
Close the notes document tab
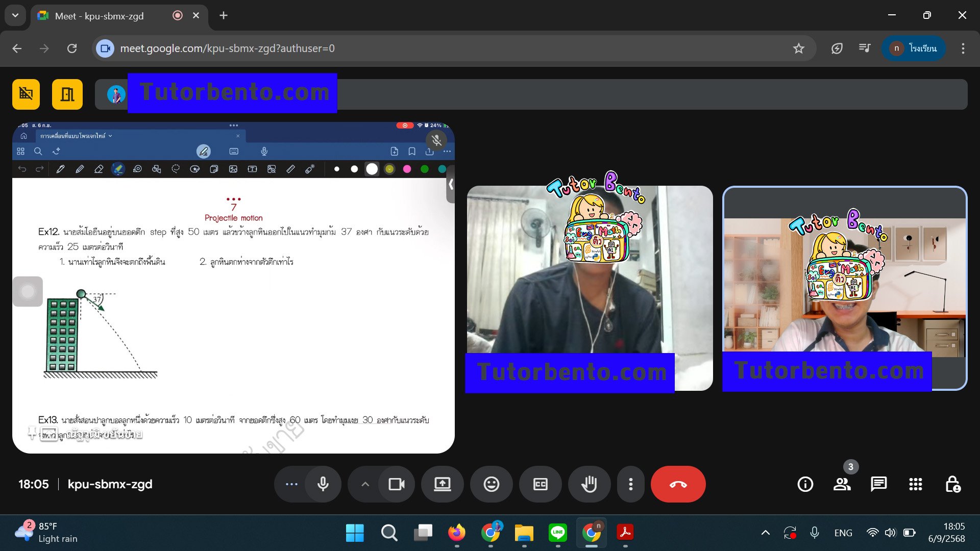pyautogui.click(x=238, y=136)
